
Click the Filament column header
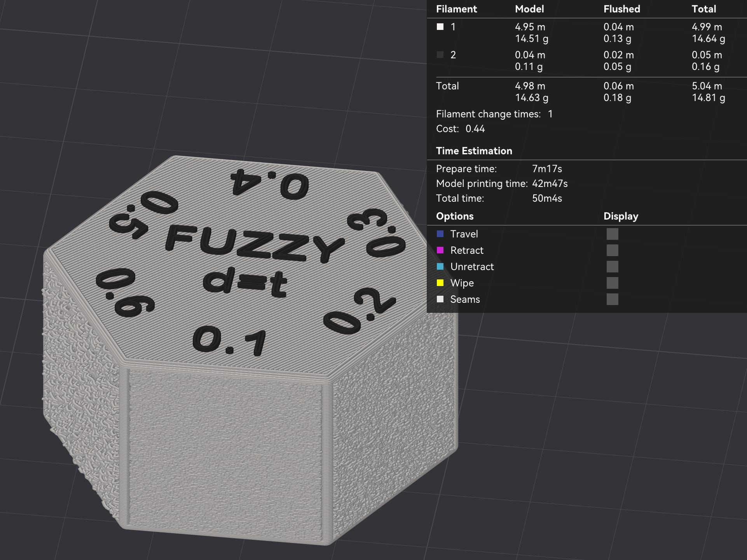coord(456,9)
